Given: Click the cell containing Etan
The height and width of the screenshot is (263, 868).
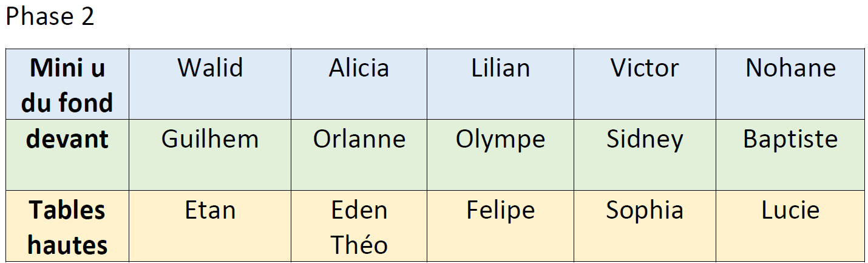Looking at the screenshot, I should pos(210,211).
